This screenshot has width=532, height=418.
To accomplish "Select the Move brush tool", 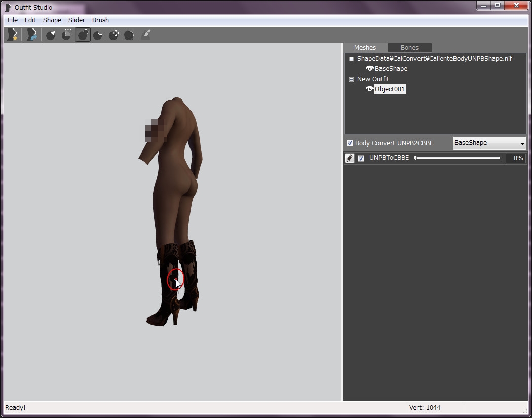I will 114,34.
